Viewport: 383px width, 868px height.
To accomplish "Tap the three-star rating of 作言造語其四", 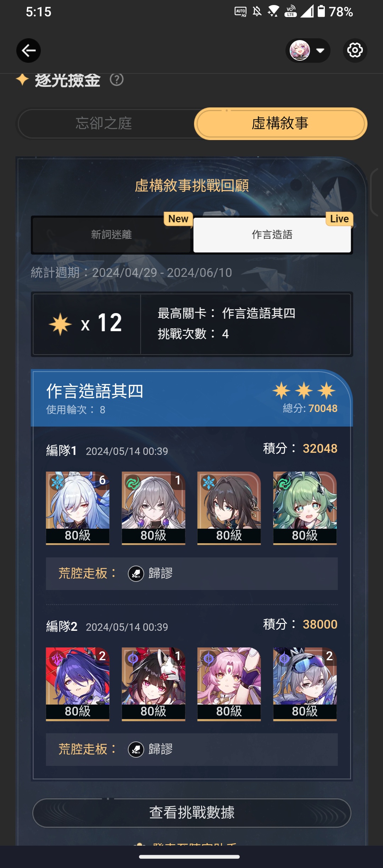I will tap(304, 391).
